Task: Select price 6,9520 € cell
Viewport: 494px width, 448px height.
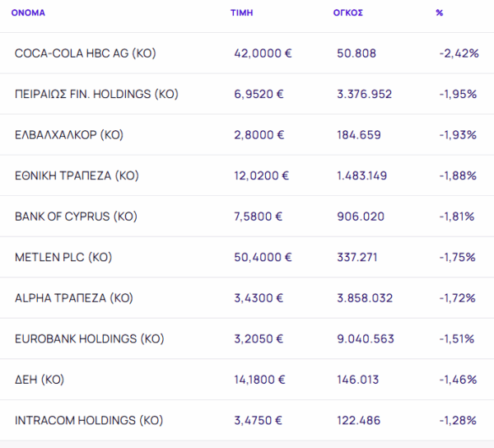Action: pyautogui.click(x=259, y=94)
